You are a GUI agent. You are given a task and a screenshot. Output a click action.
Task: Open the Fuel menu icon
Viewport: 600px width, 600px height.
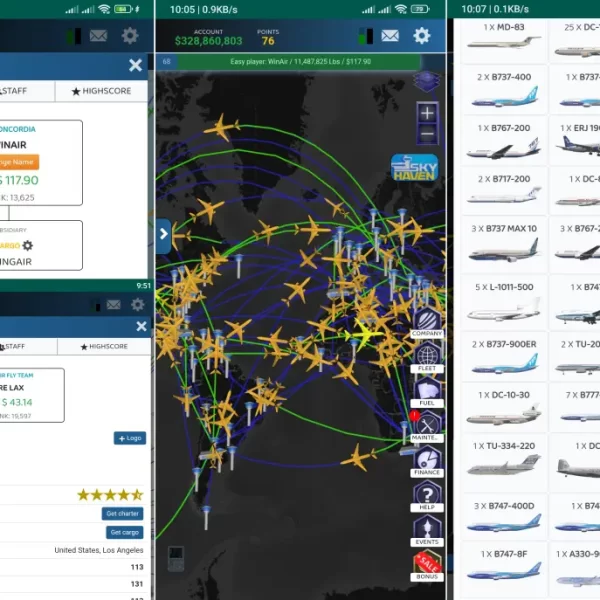pyautogui.click(x=427, y=392)
